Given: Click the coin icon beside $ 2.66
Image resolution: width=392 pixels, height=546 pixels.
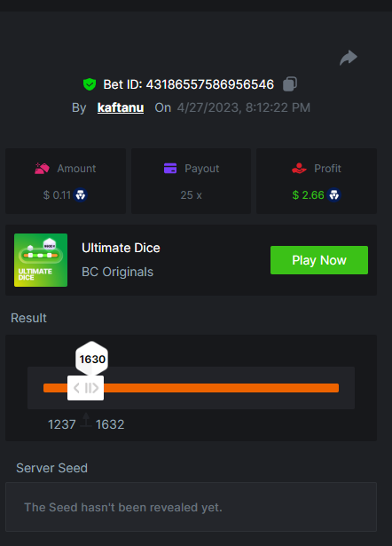Looking at the screenshot, I should coord(334,195).
